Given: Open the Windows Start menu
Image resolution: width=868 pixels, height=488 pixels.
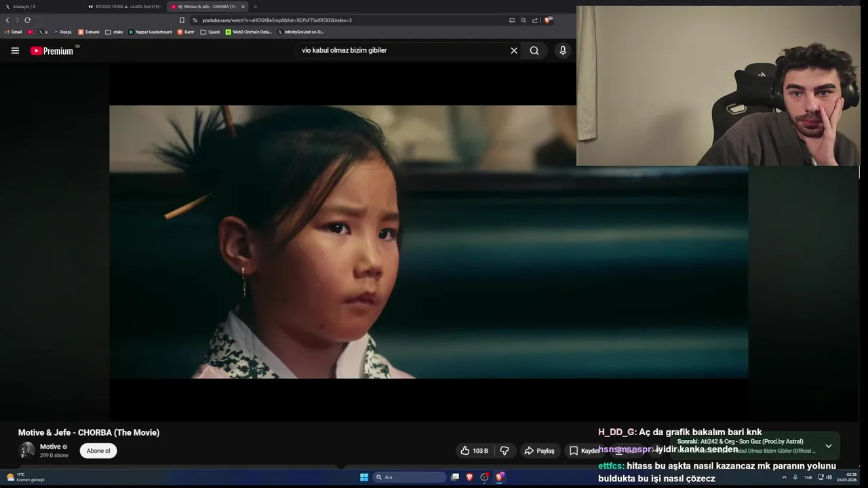Looking at the screenshot, I should click(x=364, y=477).
